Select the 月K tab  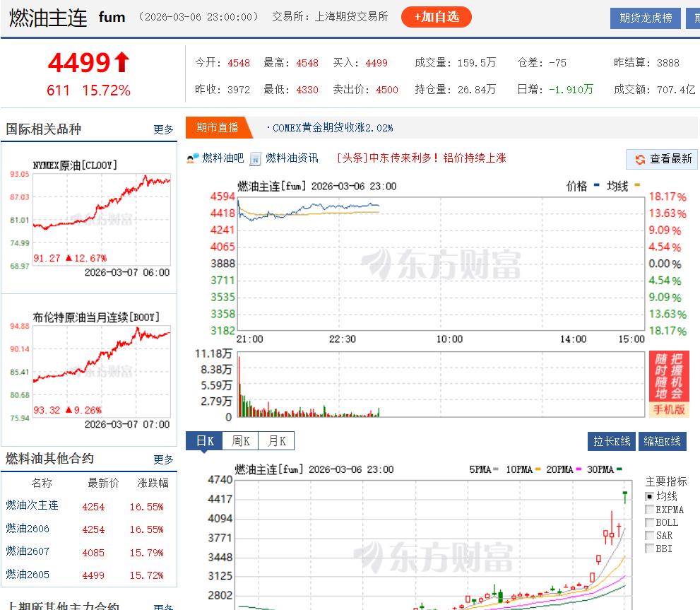(276, 441)
